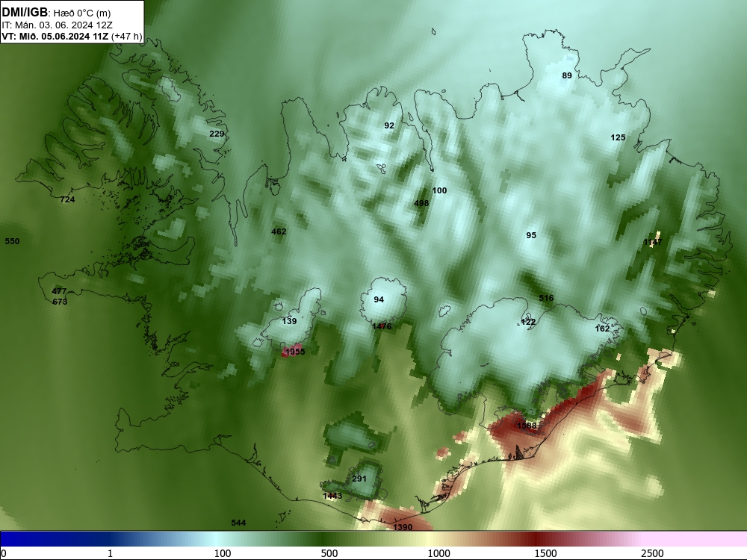Click the legend scale label 1500
This screenshot has height=560, width=747.
click(x=545, y=553)
